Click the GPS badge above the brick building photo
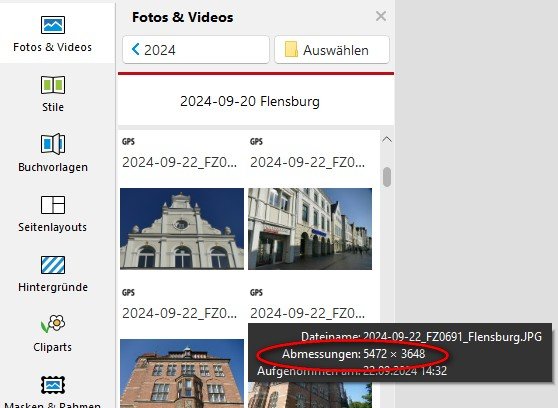The image size is (558, 408). (128, 292)
